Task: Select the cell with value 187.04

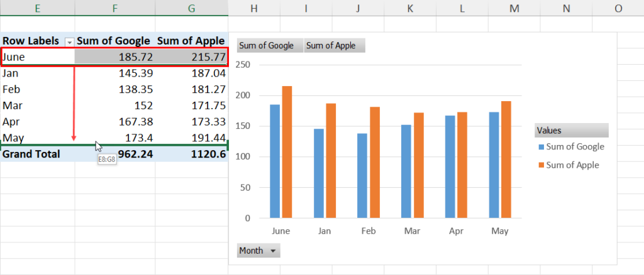Action: click(191, 73)
